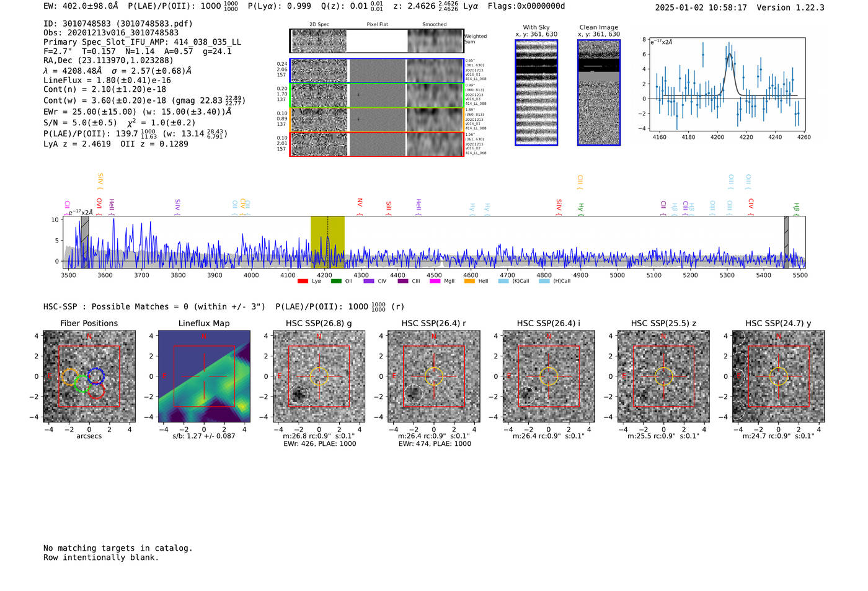The height and width of the screenshot is (591, 868).
Task: Click the 'No matching targets in catalog.' text
Action: point(118,548)
